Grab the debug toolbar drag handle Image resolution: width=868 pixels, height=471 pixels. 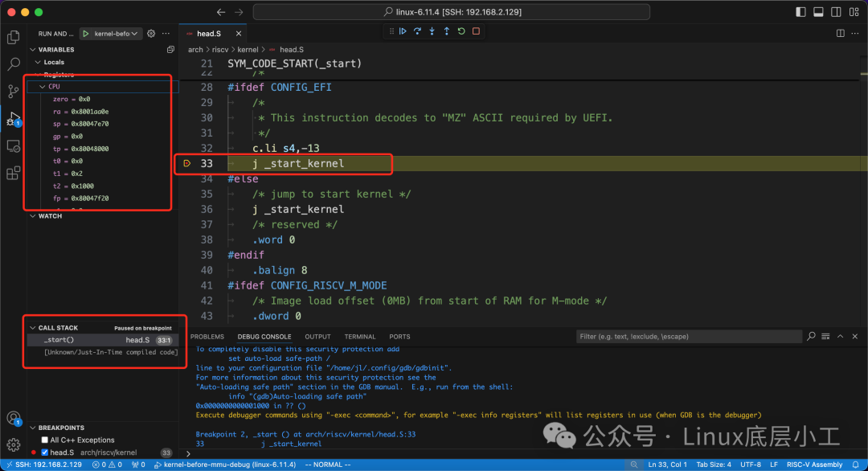(391, 31)
